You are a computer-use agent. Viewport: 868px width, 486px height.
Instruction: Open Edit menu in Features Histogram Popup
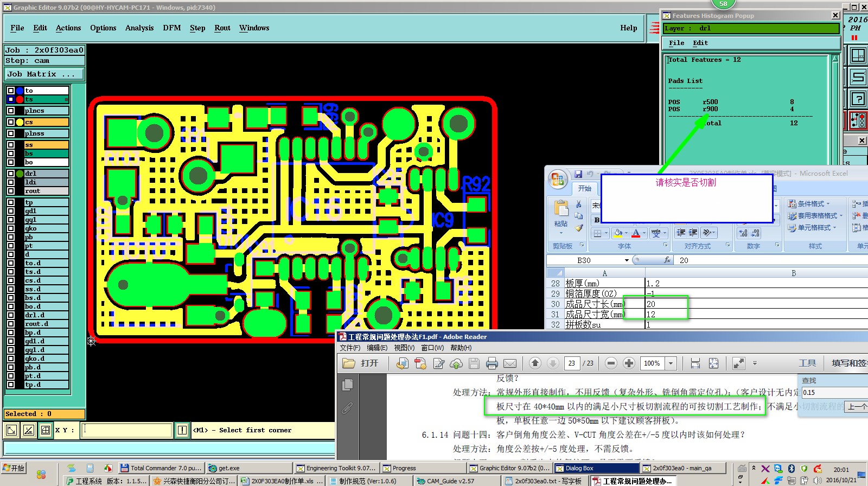coord(700,43)
